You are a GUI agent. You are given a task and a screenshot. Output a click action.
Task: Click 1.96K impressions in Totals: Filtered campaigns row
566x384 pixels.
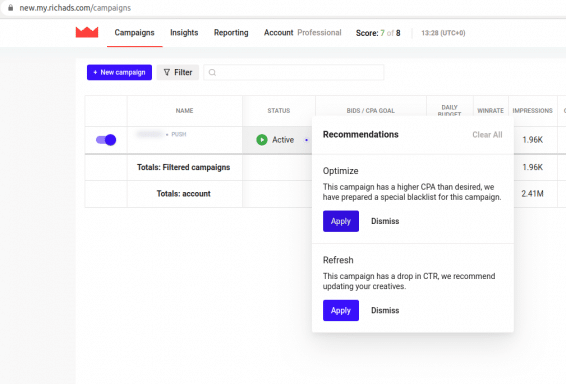click(x=532, y=167)
